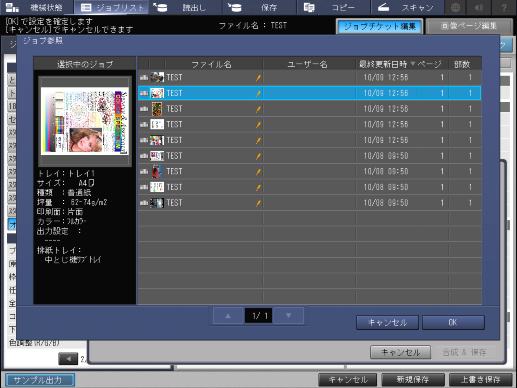This screenshot has width=517, height=388.
Task: Switch to the スキャン scan tab
Action: coord(407,7)
